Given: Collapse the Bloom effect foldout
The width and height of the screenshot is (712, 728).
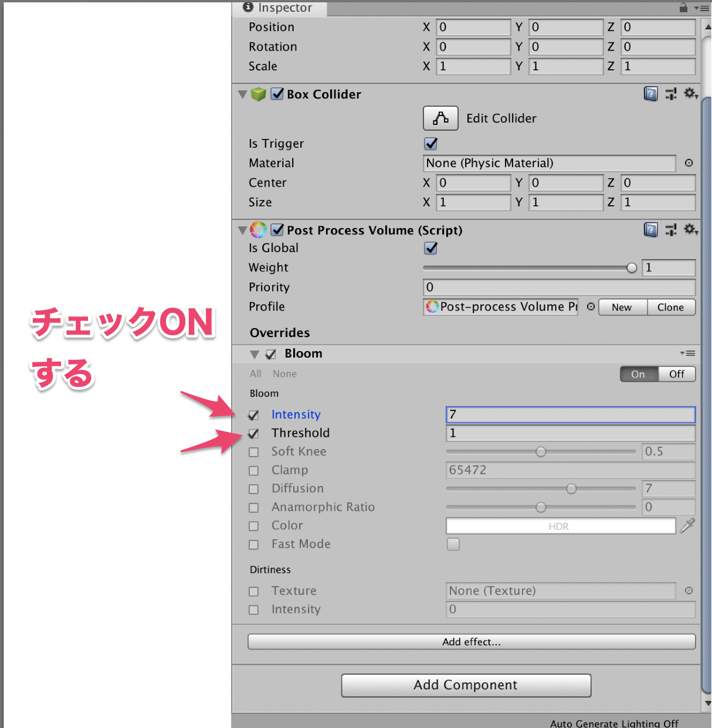Looking at the screenshot, I should coord(254,354).
